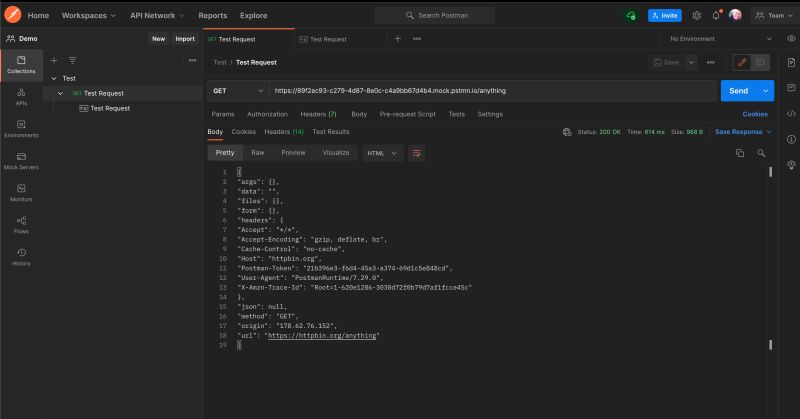The image size is (800, 419).
Task: Select the Raw response view
Action: coord(258,153)
